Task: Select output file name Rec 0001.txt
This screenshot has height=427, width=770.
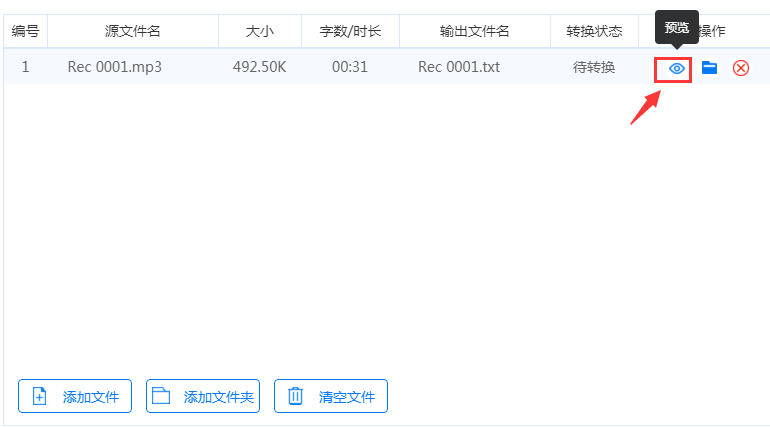Action: (x=459, y=67)
